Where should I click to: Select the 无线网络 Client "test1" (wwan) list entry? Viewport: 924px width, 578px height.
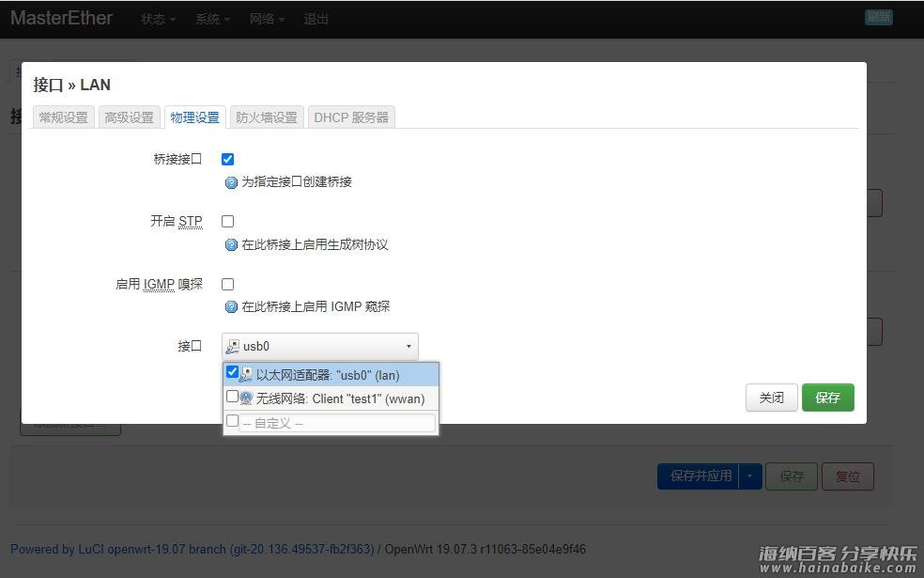331,398
